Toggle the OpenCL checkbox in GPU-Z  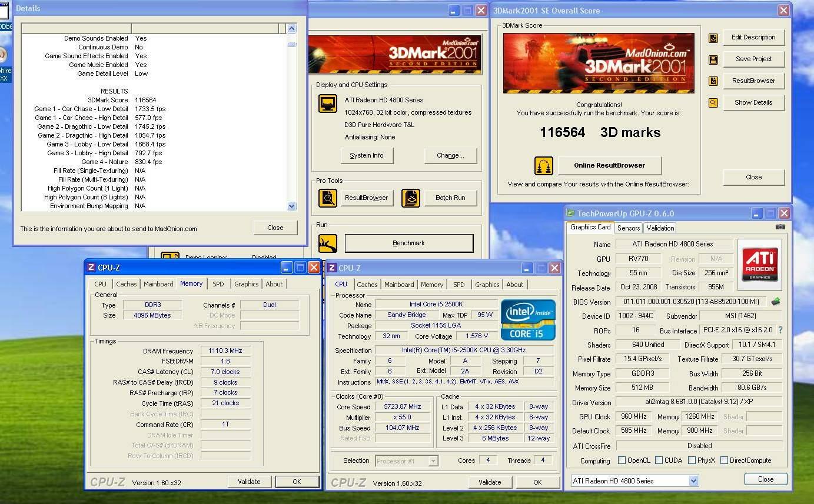(622, 460)
